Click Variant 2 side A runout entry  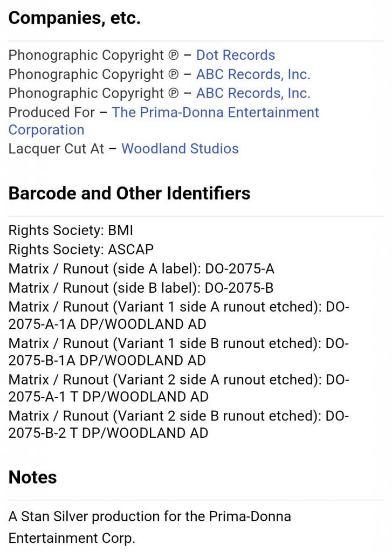point(178,388)
